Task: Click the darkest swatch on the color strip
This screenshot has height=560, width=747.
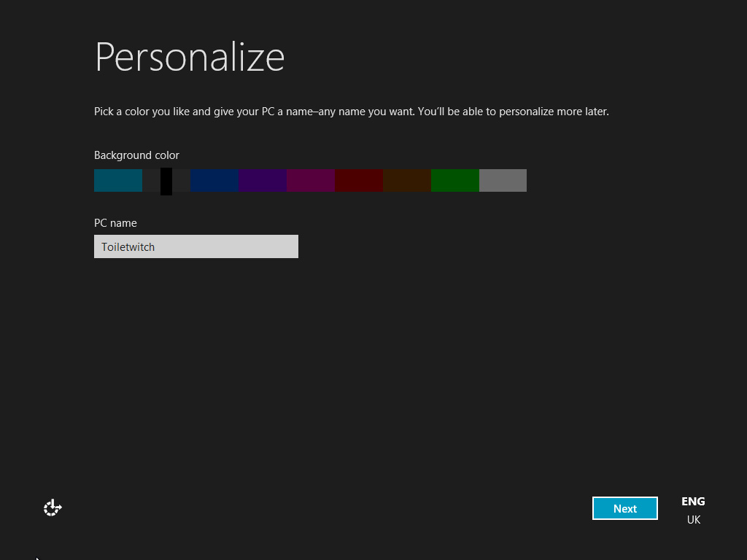Action: click(x=166, y=180)
